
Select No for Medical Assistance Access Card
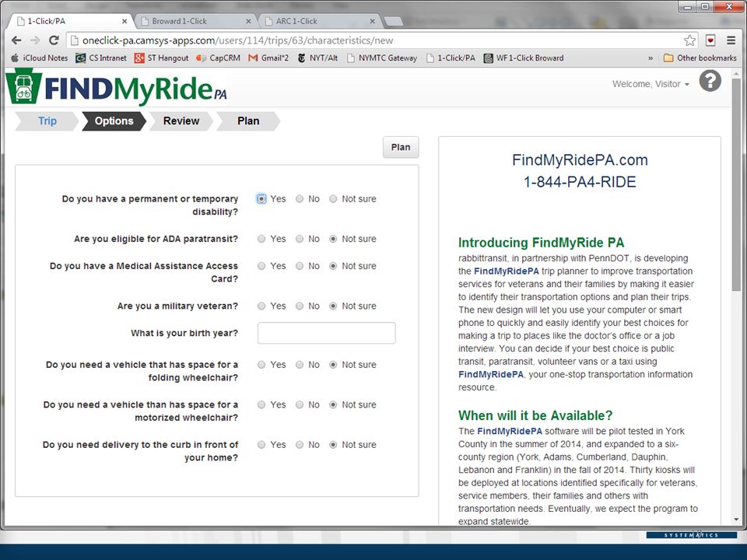click(299, 266)
